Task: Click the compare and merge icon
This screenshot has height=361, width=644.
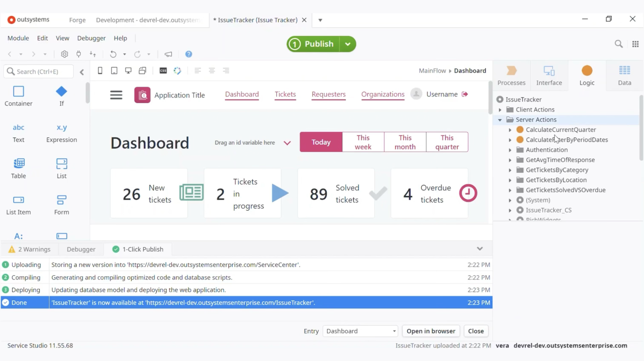Action: (x=93, y=54)
